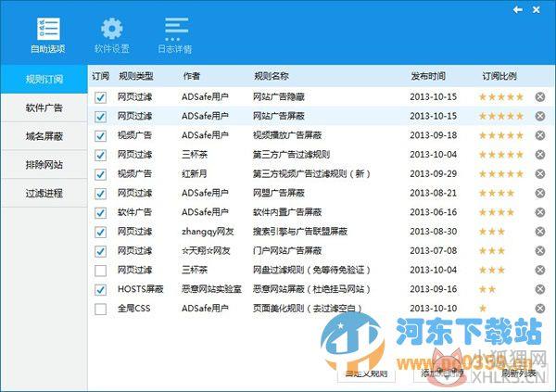
Task: Open the 域名屏蔽 sidebar tab
Action: [44, 136]
